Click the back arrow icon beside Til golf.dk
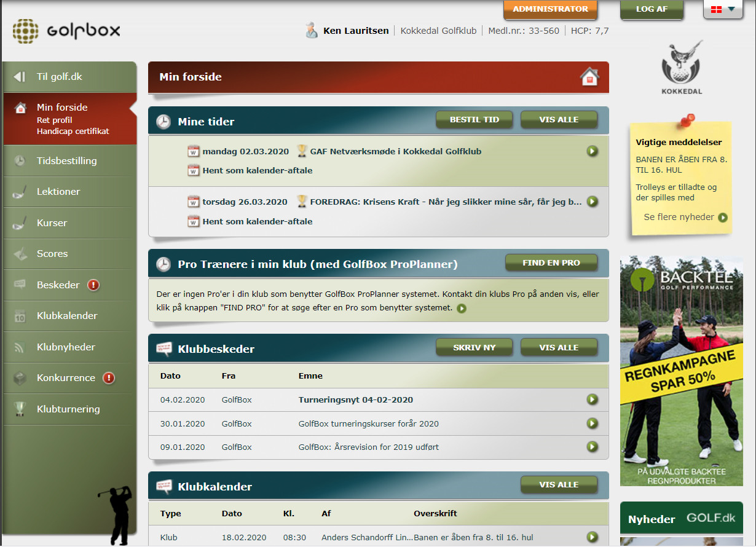The width and height of the screenshot is (756, 547). (20, 77)
